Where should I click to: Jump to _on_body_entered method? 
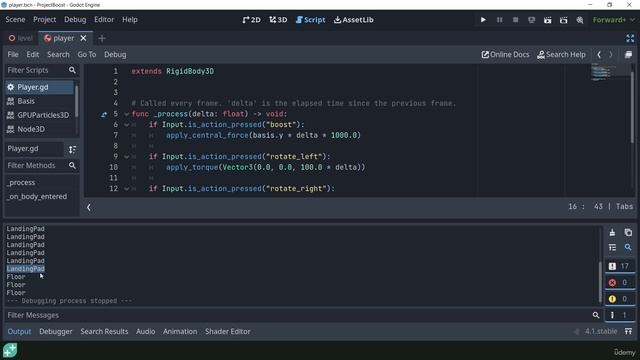(x=37, y=196)
